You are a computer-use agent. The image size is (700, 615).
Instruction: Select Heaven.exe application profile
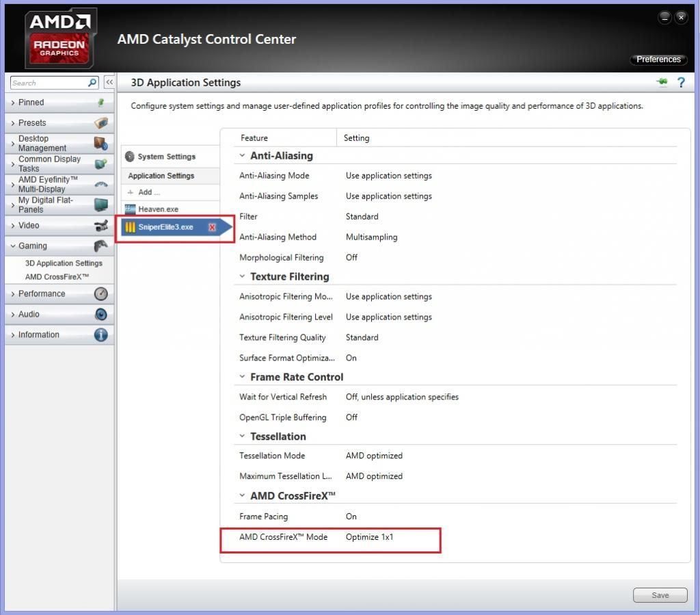(x=170, y=209)
